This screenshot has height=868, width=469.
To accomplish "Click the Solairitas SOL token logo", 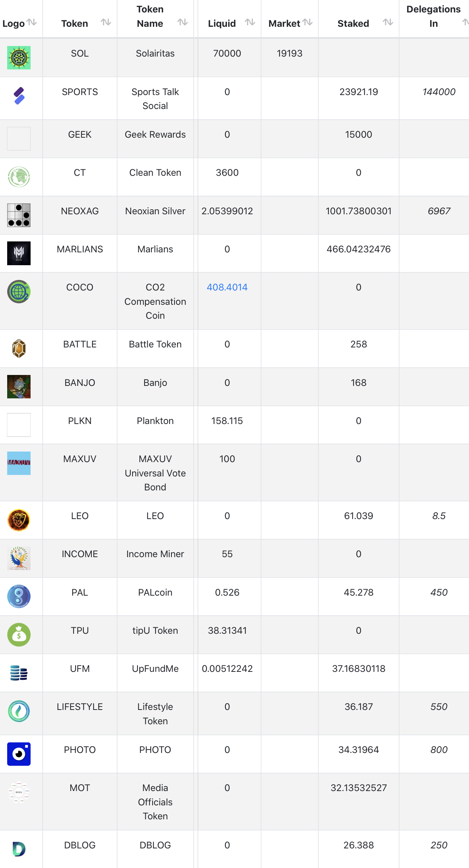I will coord(19,58).
